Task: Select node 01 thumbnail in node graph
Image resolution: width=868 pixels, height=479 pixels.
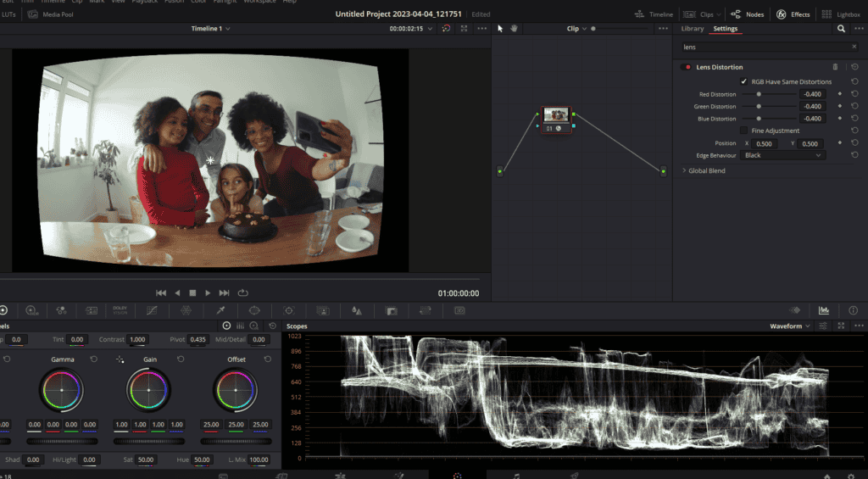Action: coord(556,115)
